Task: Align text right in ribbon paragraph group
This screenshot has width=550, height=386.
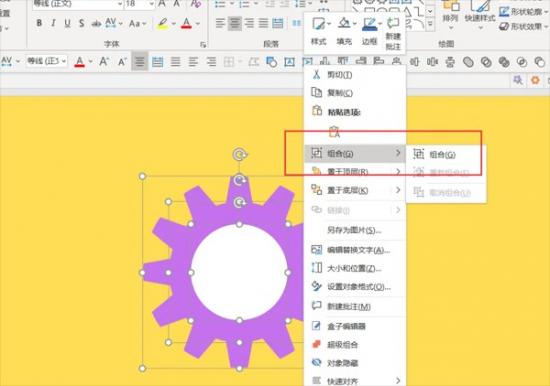Action: tap(249, 24)
